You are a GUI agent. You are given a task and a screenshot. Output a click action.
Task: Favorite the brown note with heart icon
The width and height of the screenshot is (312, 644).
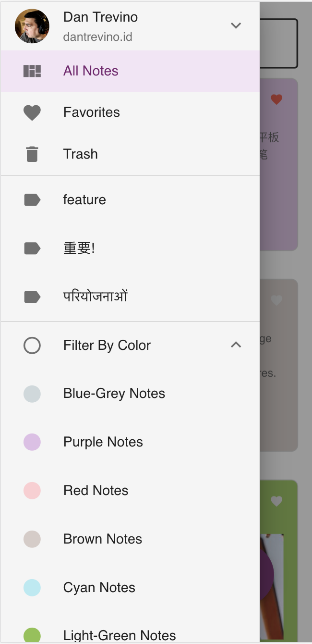pyautogui.click(x=276, y=300)
